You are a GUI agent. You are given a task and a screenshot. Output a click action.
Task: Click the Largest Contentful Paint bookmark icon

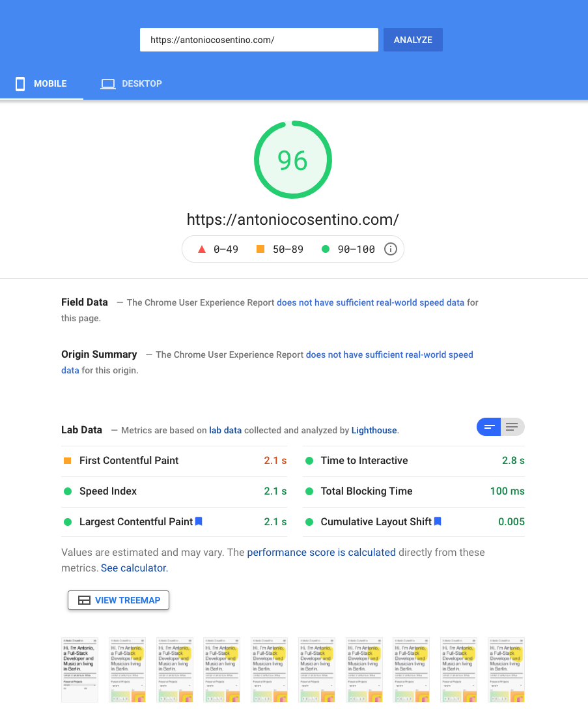click(x=199, y=521)
